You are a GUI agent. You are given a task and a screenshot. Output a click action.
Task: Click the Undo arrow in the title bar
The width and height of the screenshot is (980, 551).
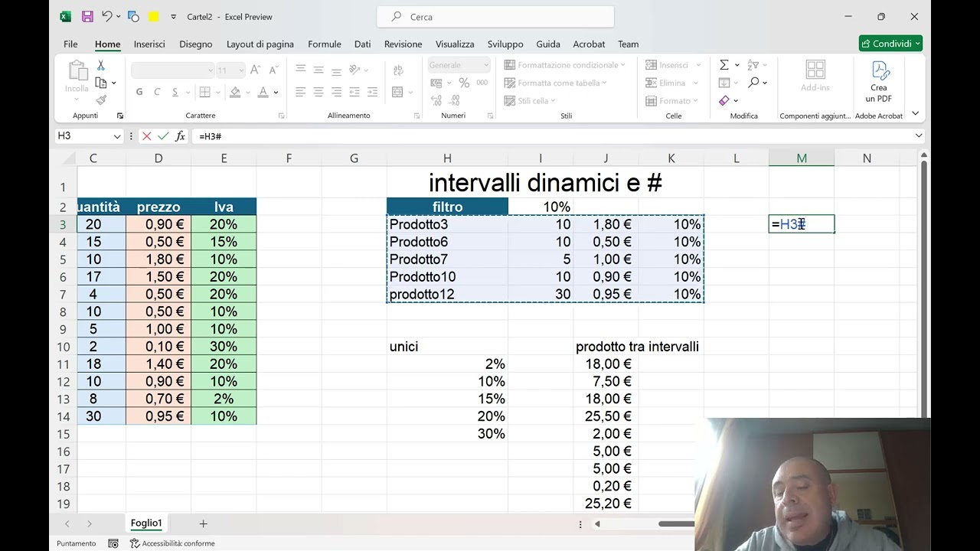(x=106, y=16)
